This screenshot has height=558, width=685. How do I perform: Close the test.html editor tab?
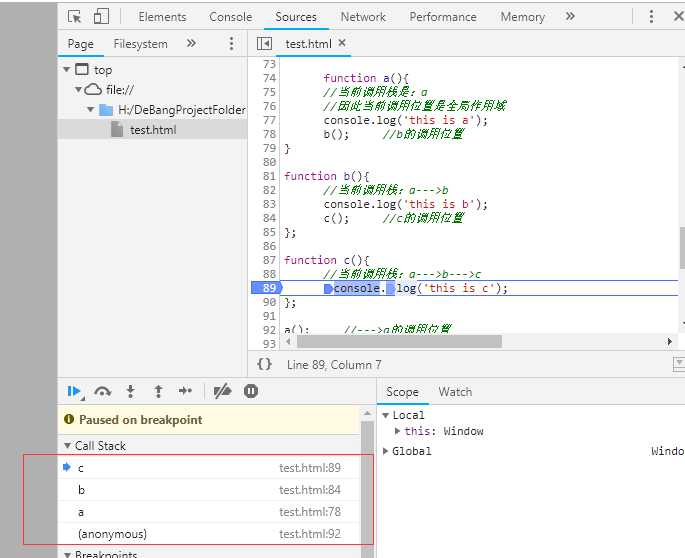(342, 42)
